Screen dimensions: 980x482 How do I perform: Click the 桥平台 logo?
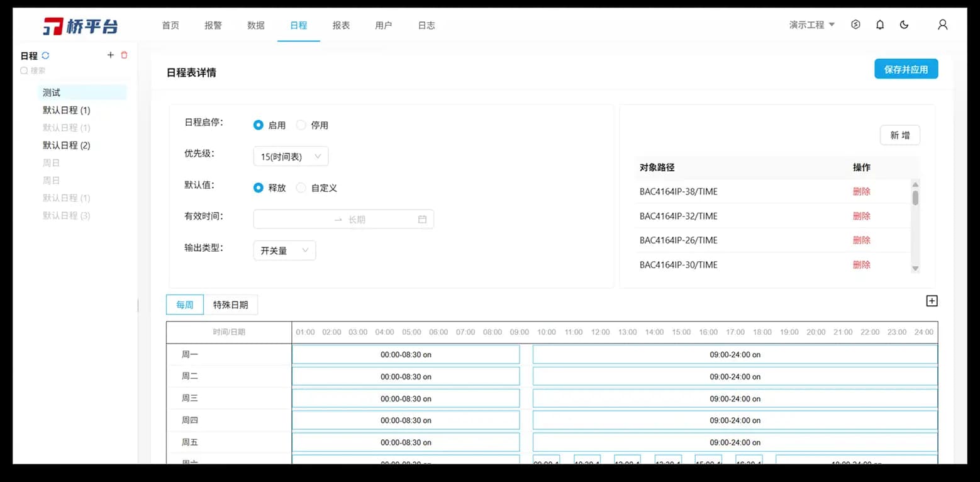coord(81,26)
